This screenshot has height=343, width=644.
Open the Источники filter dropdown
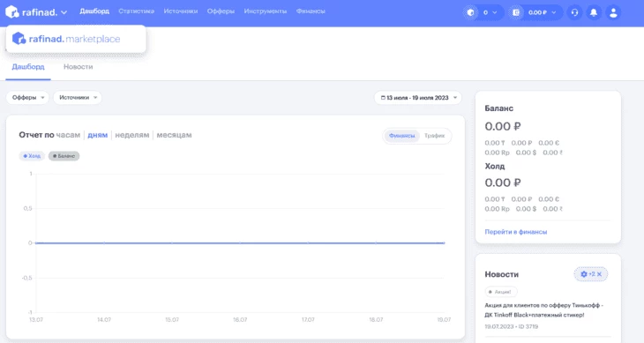[78, 98]
